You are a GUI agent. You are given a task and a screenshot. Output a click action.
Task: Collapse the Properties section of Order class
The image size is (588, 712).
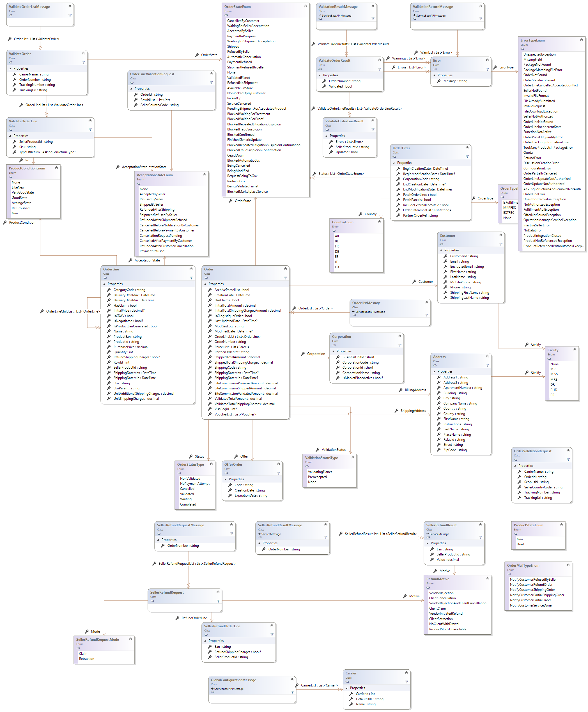[205, 284]
